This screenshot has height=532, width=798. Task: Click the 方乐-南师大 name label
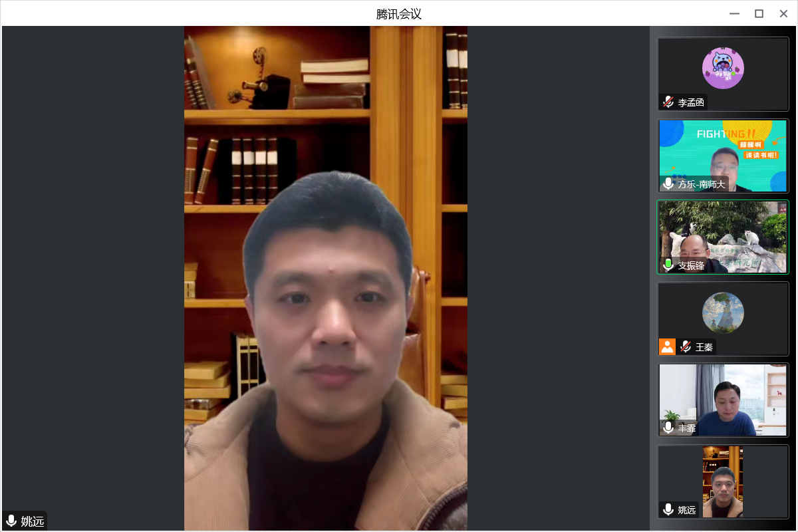coord(701,184)
